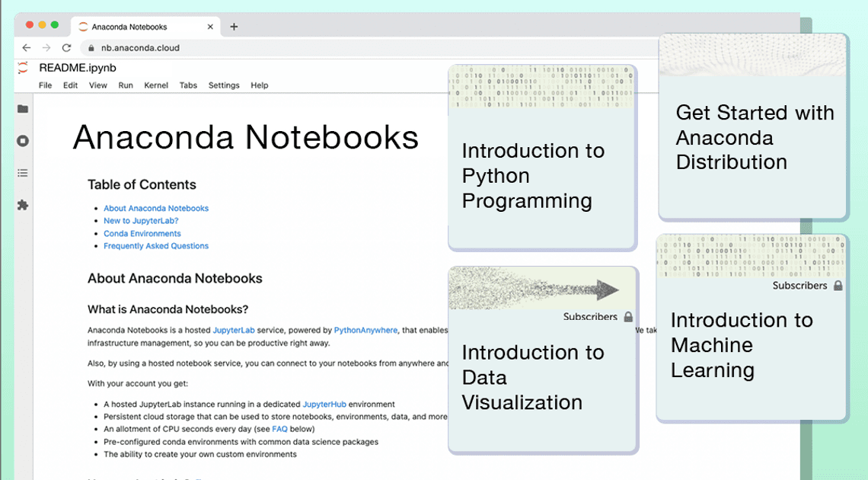Click lock icon on Data Visualization card
The image size is (868, 480).
pos(628,317)
